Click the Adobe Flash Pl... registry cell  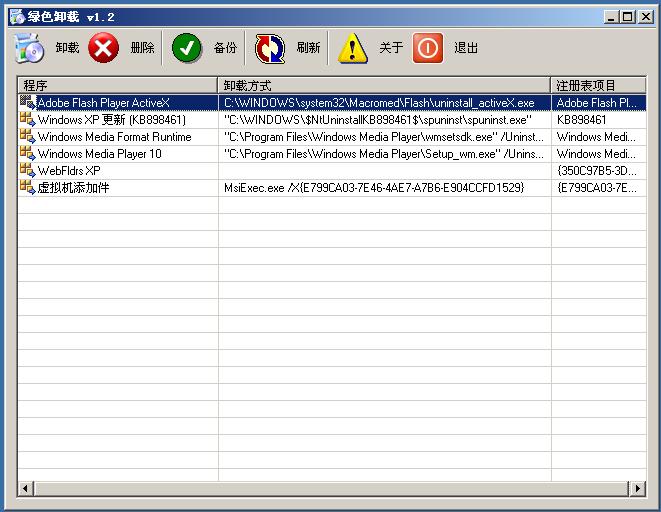tap(599, 103)
